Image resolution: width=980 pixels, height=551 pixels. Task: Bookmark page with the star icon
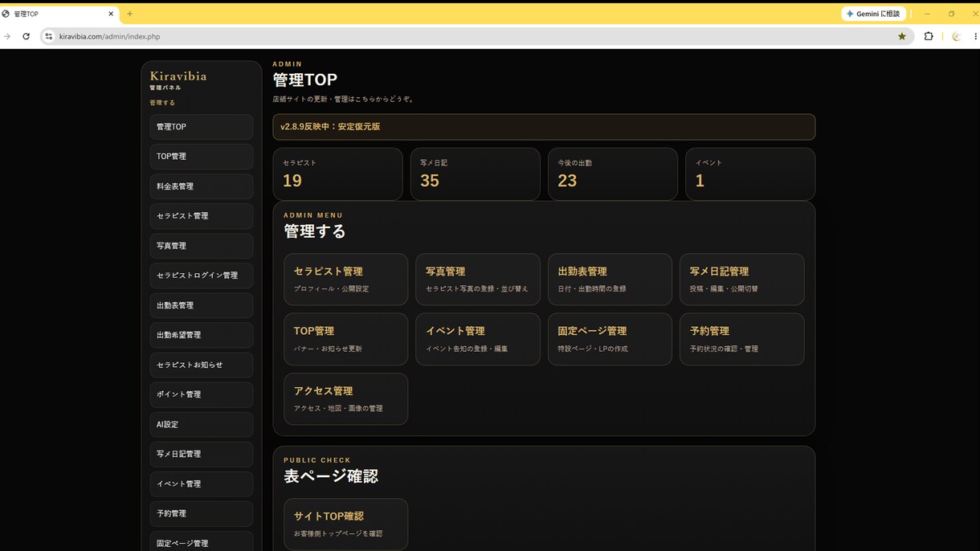(x=902, y=36)
